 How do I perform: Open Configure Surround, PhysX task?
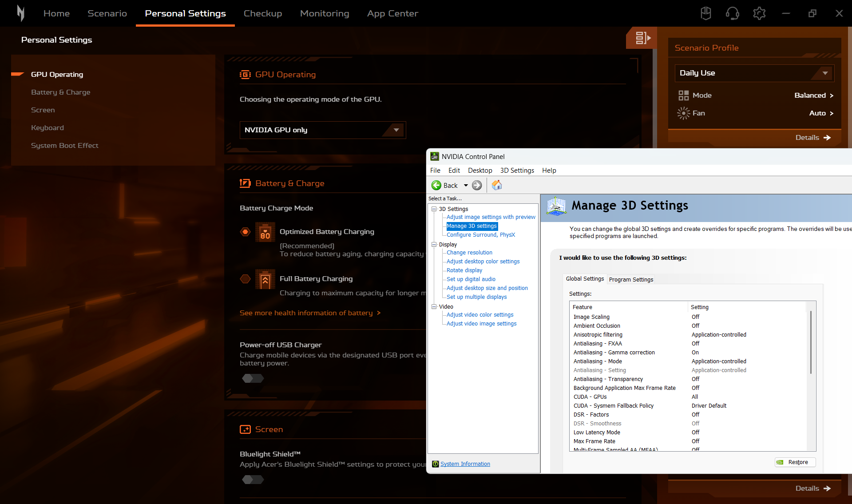[x=481, y=235]
